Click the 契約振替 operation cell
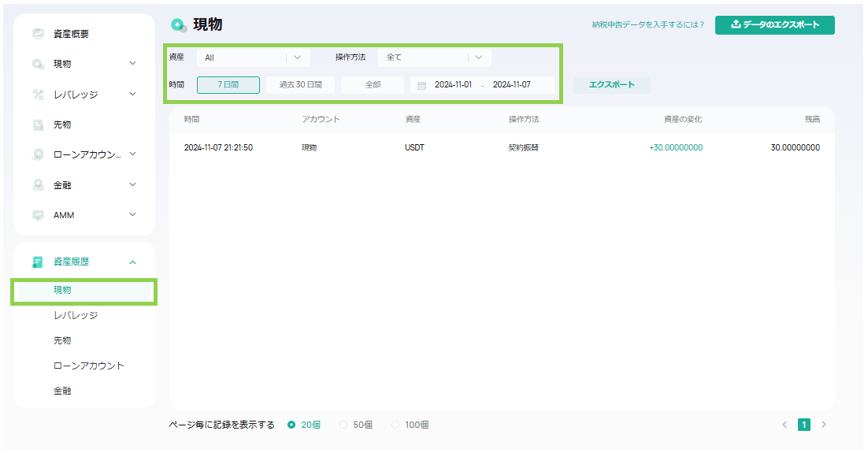This screenshot has height=453, width=868. [523, 148]
